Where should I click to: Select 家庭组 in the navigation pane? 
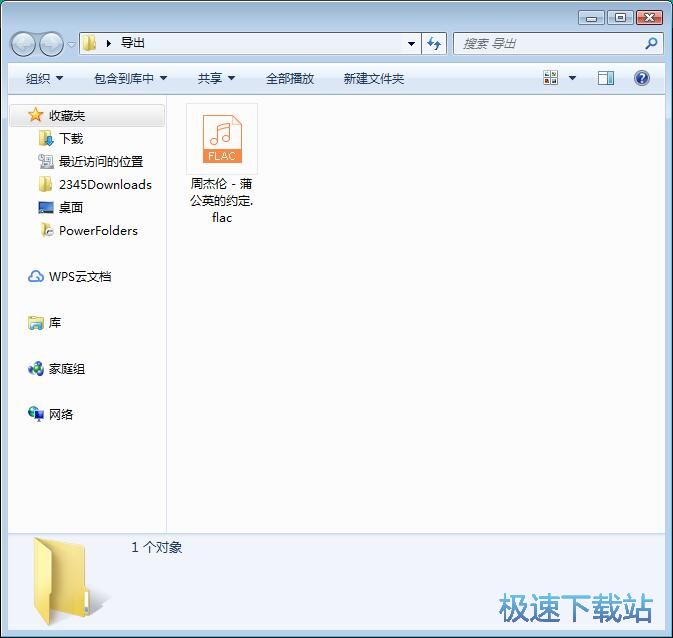click(67, 368)
